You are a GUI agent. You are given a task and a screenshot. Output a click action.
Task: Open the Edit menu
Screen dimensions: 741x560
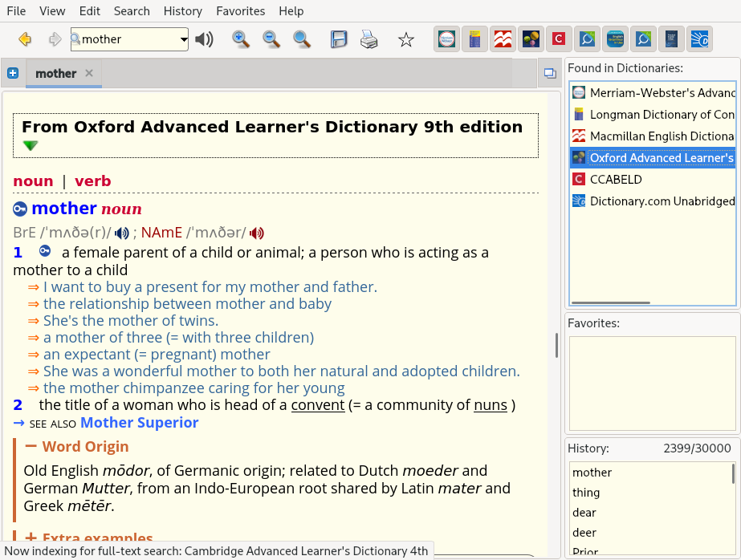[90, 11]
